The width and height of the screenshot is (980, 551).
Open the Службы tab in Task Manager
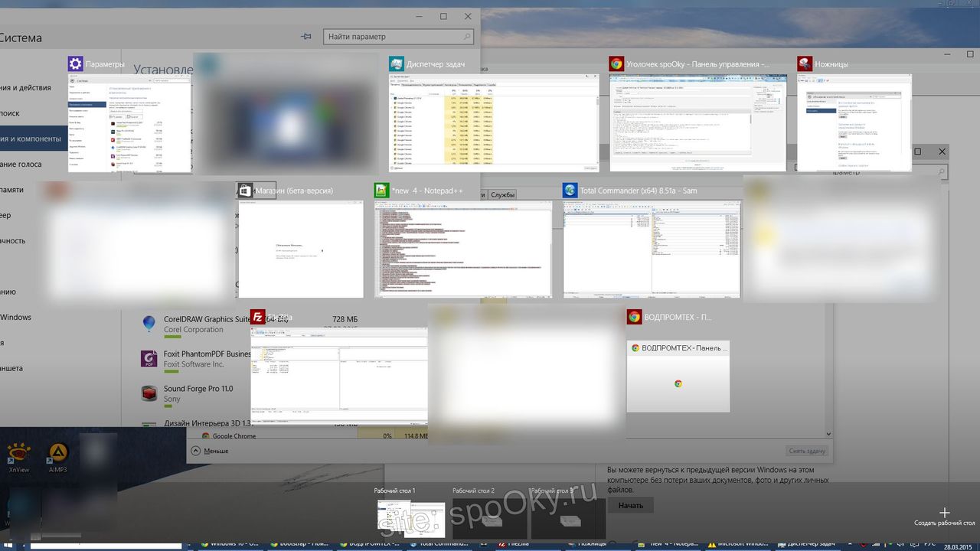(501, 194)
